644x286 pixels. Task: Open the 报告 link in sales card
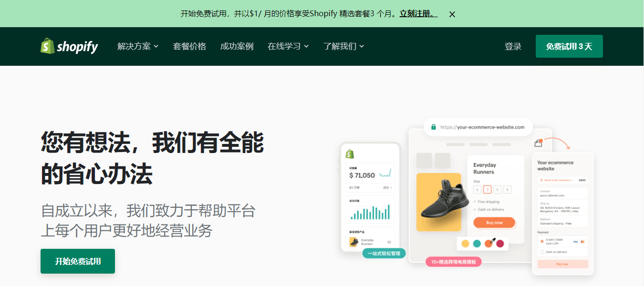pos(387,188)
